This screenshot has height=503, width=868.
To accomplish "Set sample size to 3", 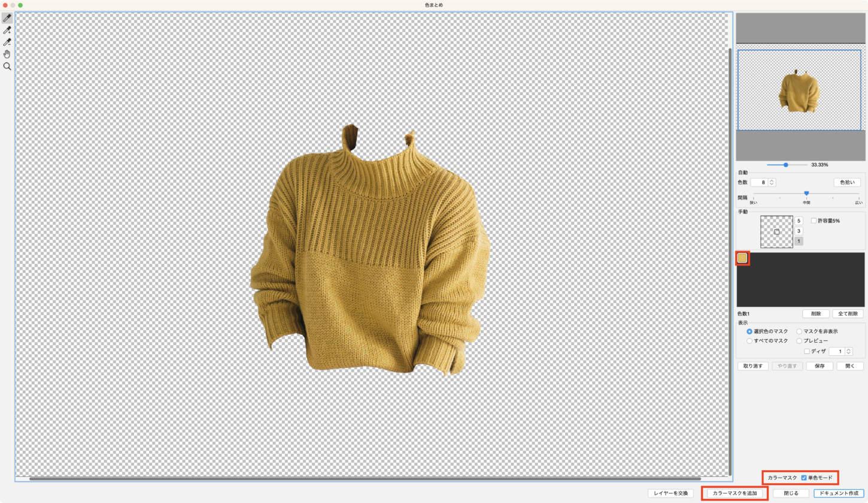I will 799,231.
